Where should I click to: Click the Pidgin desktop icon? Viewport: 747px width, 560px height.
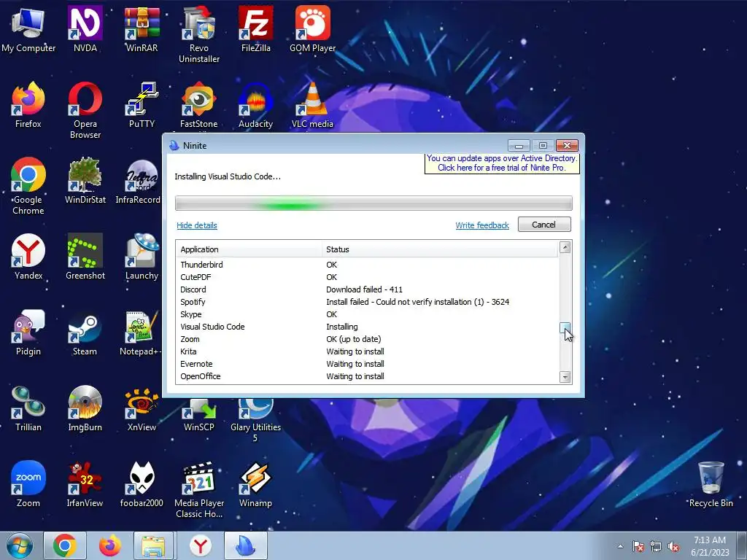tap(28, 332)
